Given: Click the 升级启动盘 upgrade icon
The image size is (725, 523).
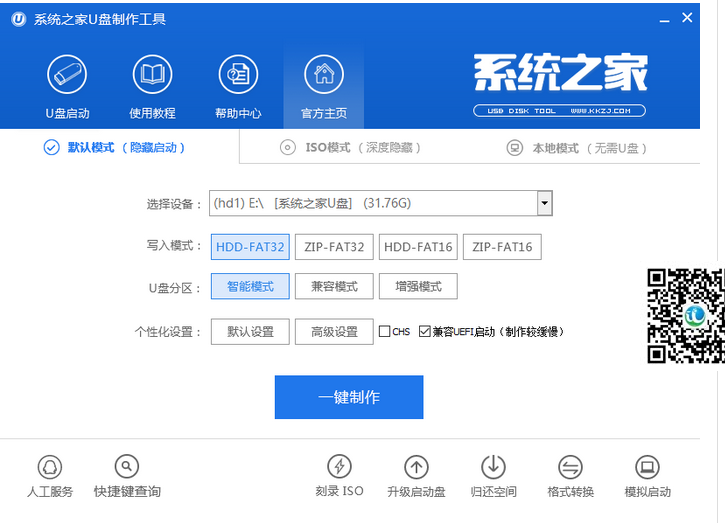Looking at the screenshot, I should point(416,467).
